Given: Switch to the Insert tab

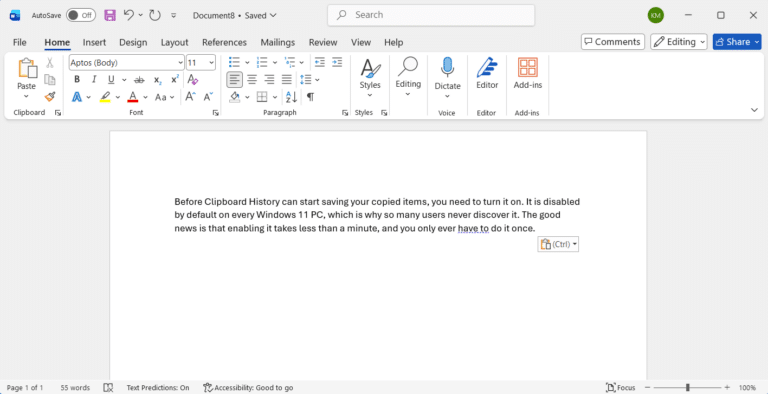Looking at the screenshot, I should pos(94,42).
